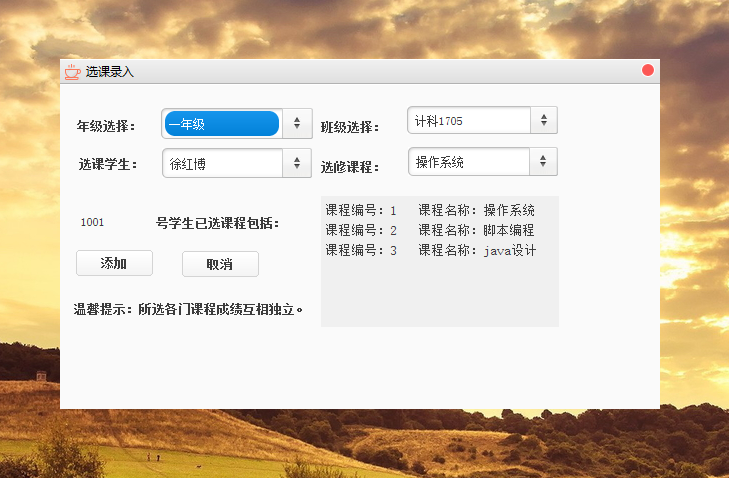The image size is (729, 478).
Task: Select the row 课程编号：1 操作系统
Action: pos(430,210)
